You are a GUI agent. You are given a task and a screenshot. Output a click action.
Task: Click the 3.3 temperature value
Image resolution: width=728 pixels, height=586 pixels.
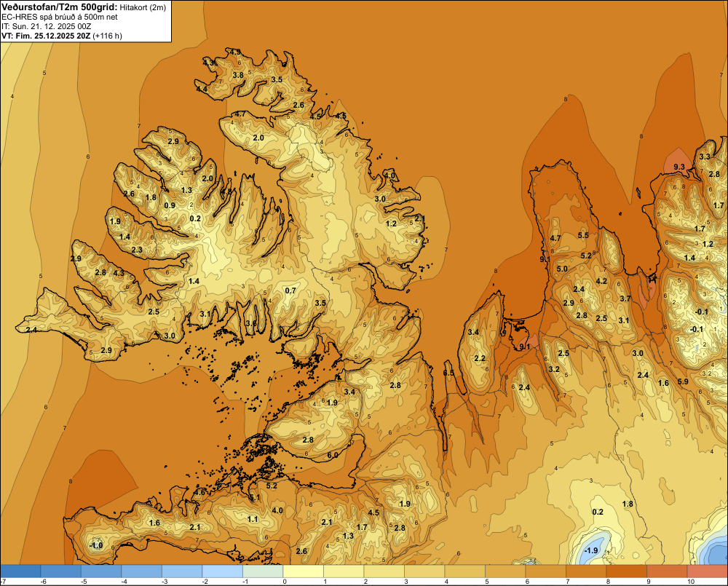click(705, 157)
